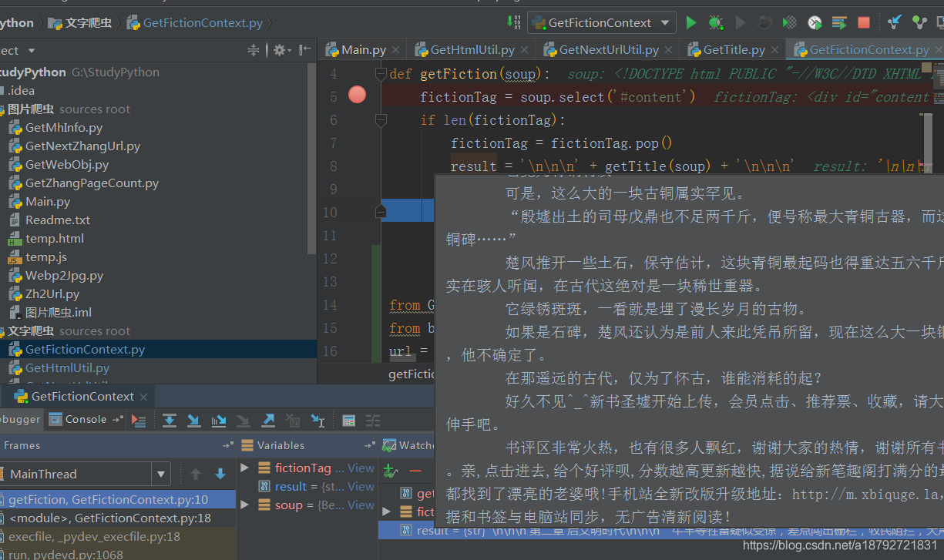This screenshot has width=944, height=560.
Task: Move to the next frame with the blue down arrow
Action: click(x=220, y=474)
